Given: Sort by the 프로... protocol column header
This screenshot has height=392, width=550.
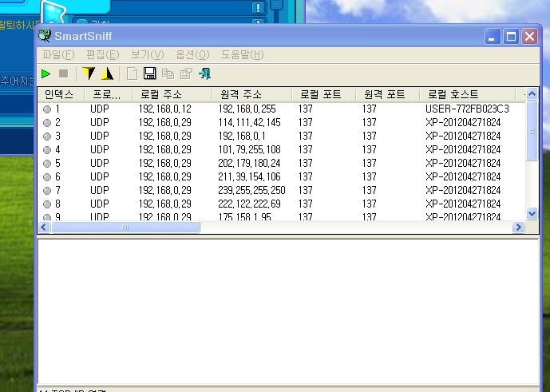Looking at the screenshot, I should pyautogui.click(x=109, y=94).
